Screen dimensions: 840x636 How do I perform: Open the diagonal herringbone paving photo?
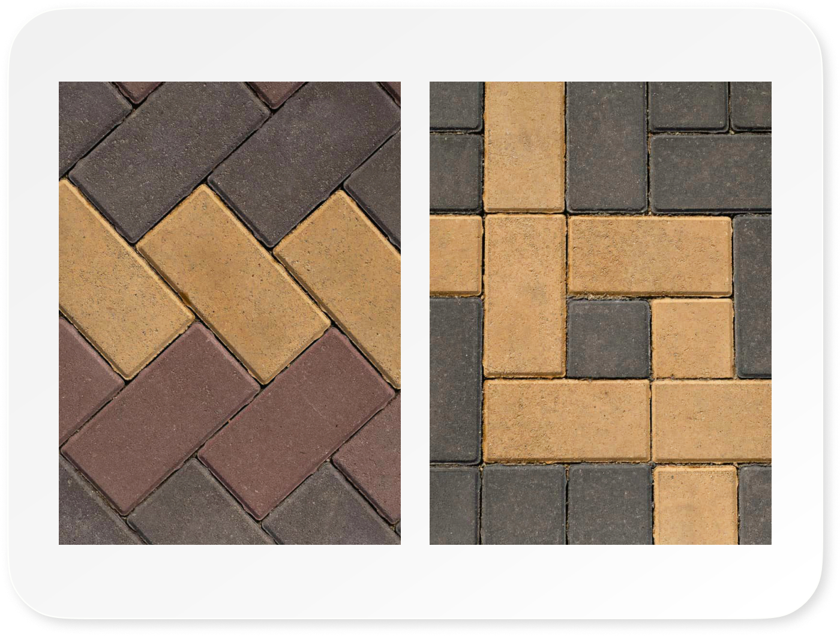(x=229, y=313)
